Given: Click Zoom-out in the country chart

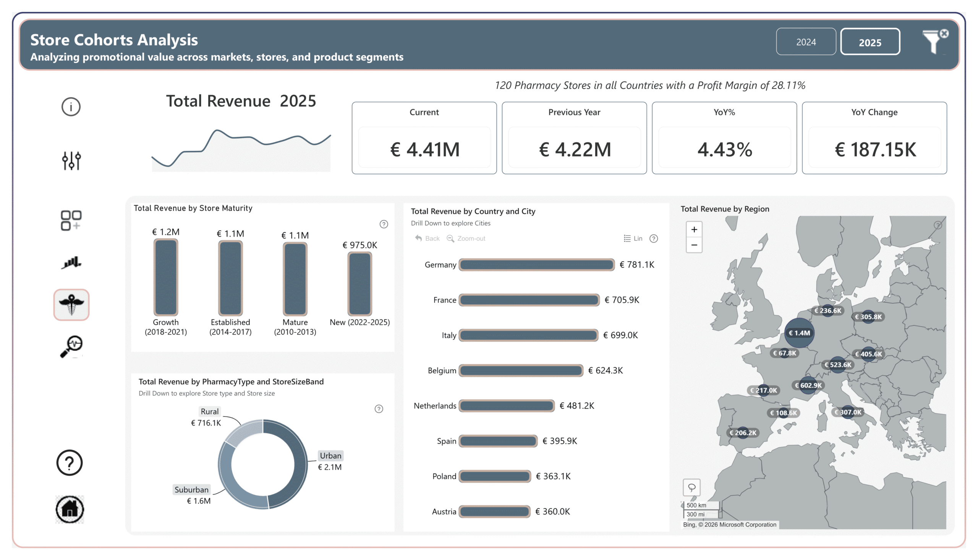Looking at the screenshot, I should (x=466, y=239).
